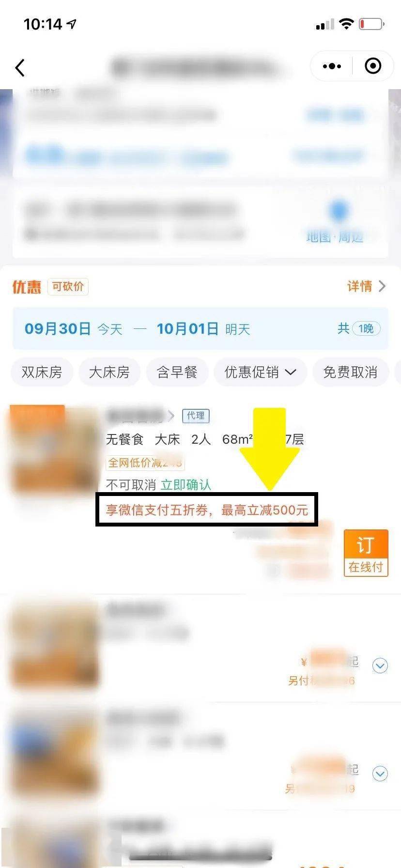Tap the 订 在线付 booking button
The height and width of the screenshot is (868, 401).
(366, 553)
